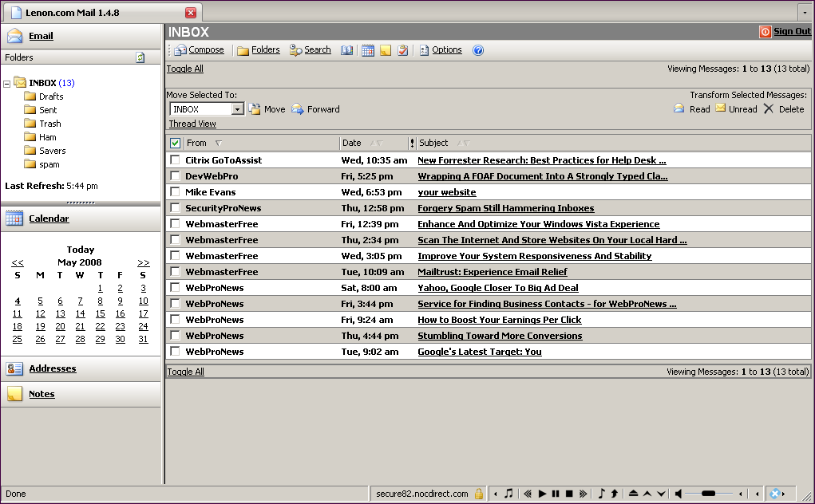815x504 pixels.
Task: Click the calendar grid icon in toolbar
Action: click(x=367, y=50)
